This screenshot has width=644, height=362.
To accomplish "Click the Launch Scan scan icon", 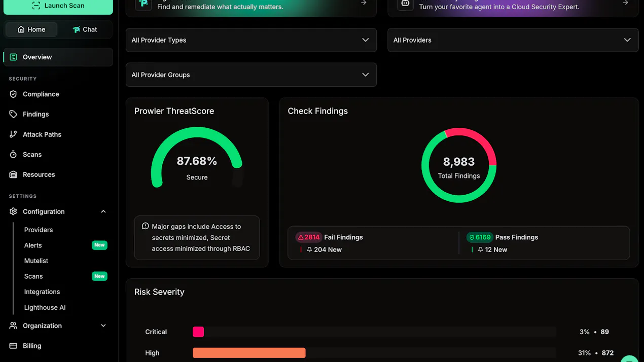I will point(36,6).
